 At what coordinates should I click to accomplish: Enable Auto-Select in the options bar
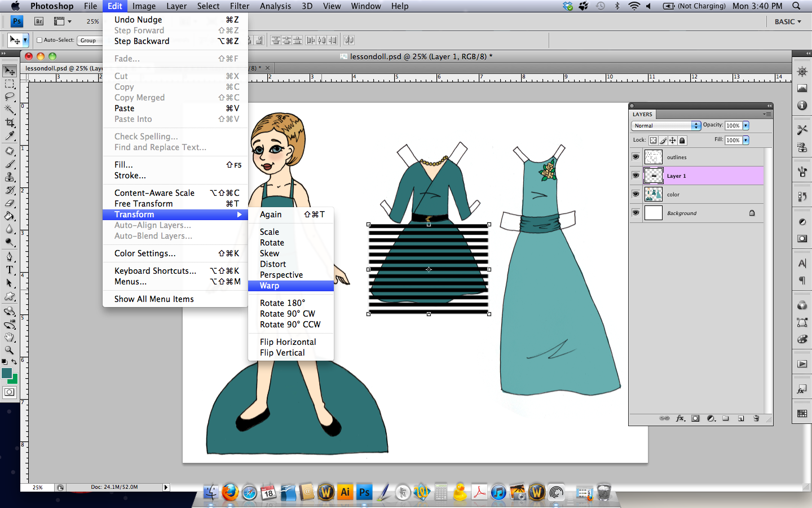click(x=39, y=40)
